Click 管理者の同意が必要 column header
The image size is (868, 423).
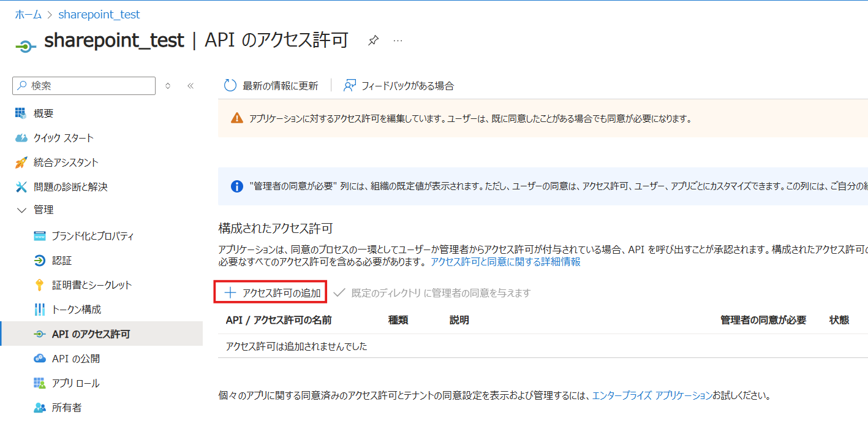coord(763,320)
